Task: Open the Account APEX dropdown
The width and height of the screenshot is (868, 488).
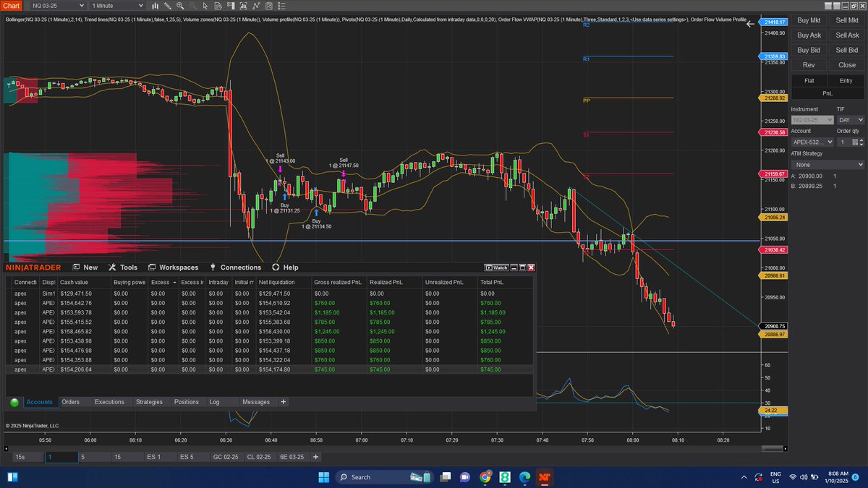Action: (x=812, y=142)
